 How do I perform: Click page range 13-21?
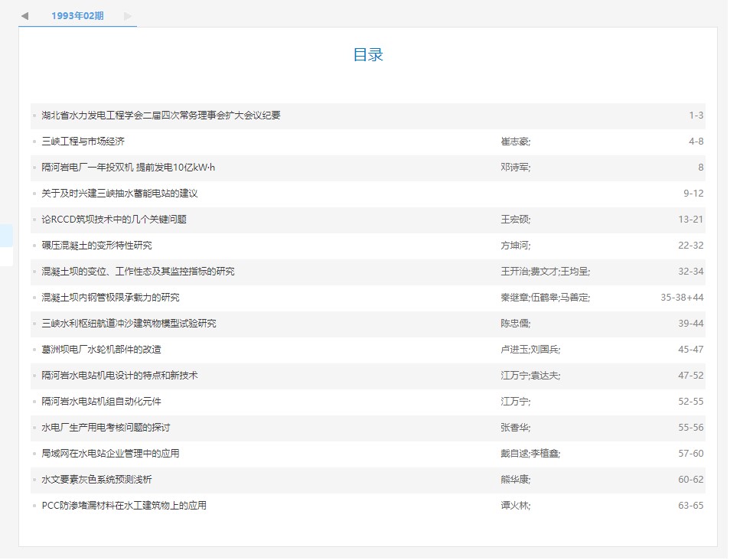click(691, 220)
